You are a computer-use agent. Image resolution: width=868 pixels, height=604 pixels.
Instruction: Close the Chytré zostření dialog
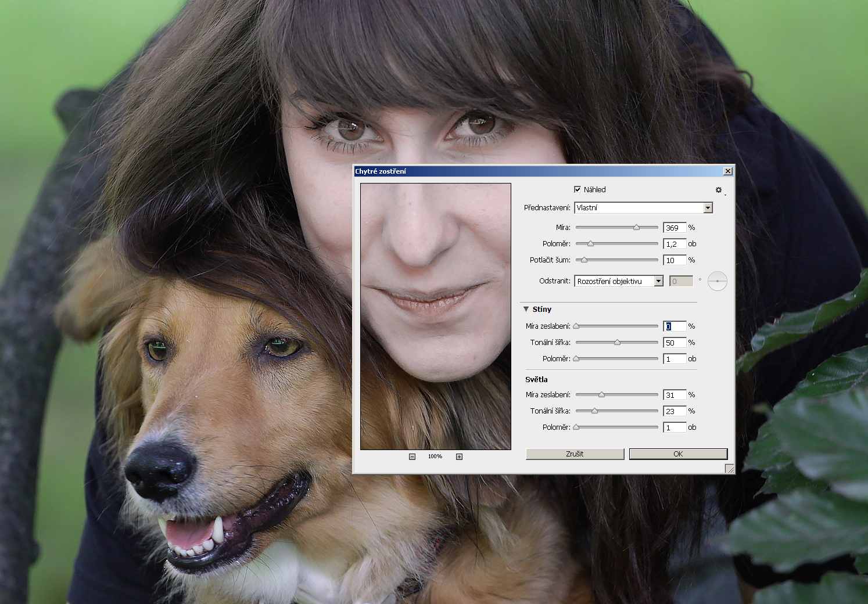727,171
